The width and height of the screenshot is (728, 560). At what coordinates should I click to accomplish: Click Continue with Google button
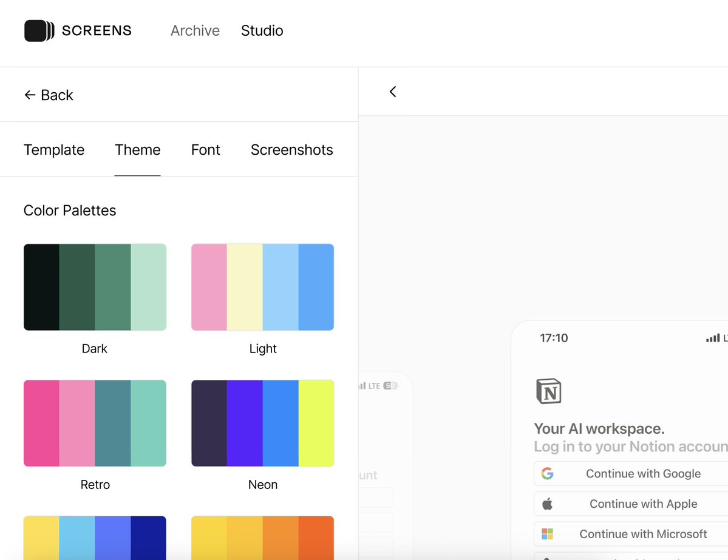(x=631, y=474)
